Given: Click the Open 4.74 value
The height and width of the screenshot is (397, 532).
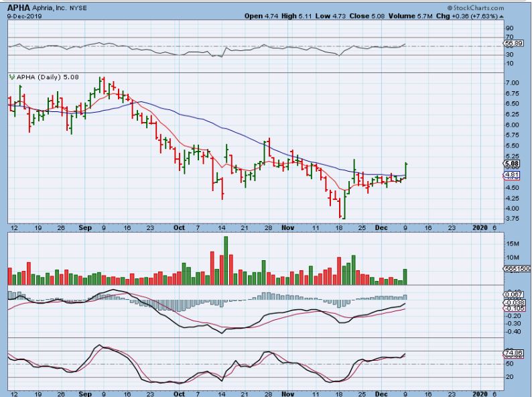Looking at the screenshot, I should point(261,16).
